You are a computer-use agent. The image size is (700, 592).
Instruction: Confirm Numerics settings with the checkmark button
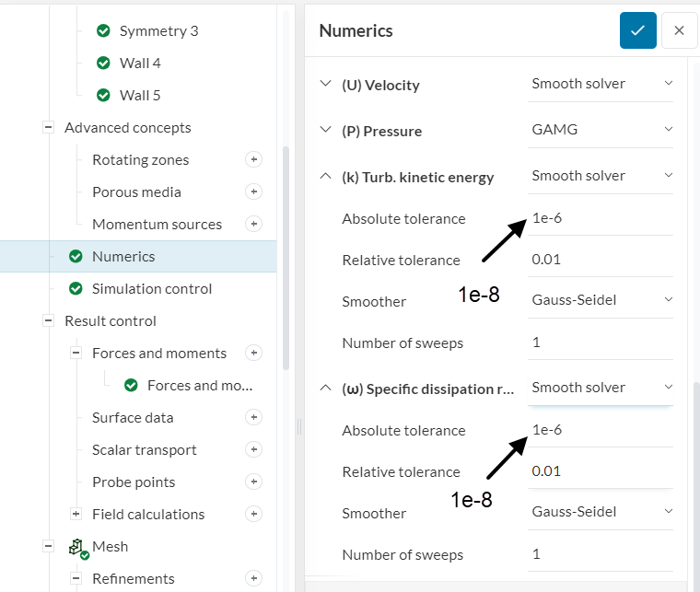(x=637, y=30)
